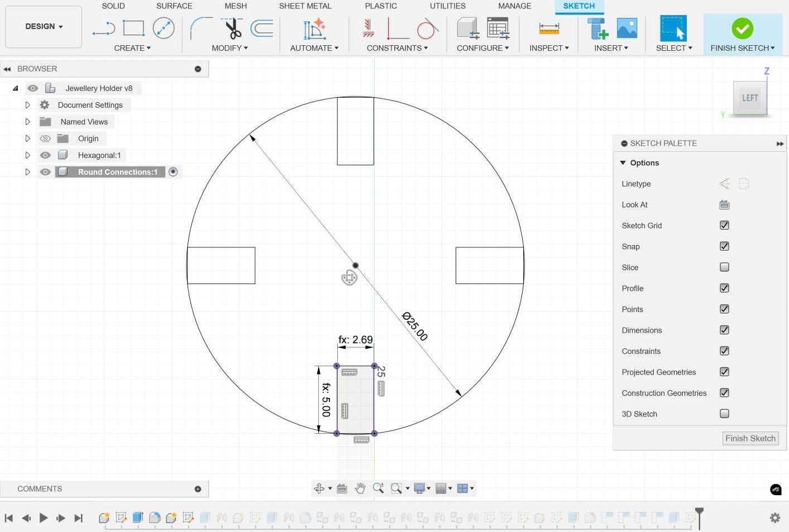Screen dimensions: 789x532
Task: Toggle the Constraints checkbox
Action: point(724,351)
